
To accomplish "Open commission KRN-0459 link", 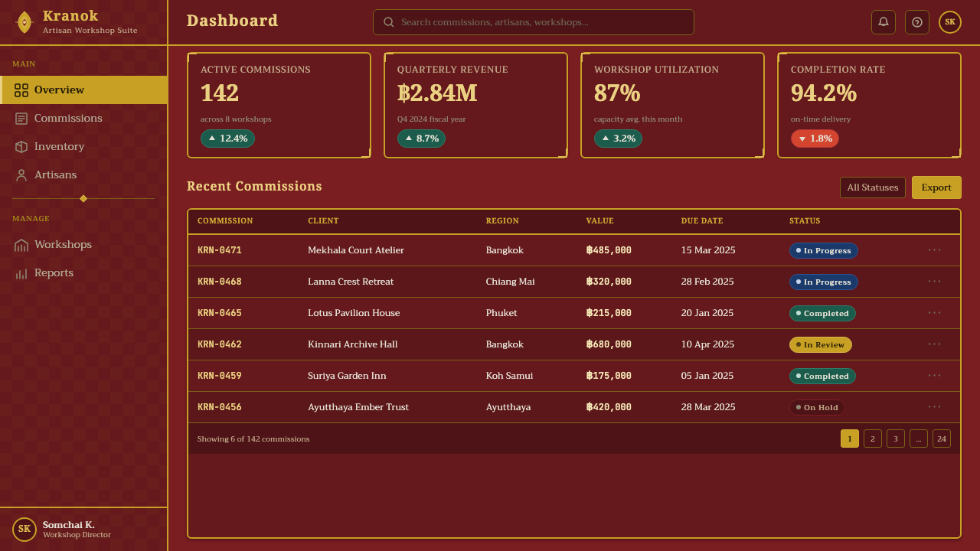I will click(x=220, y=376).
